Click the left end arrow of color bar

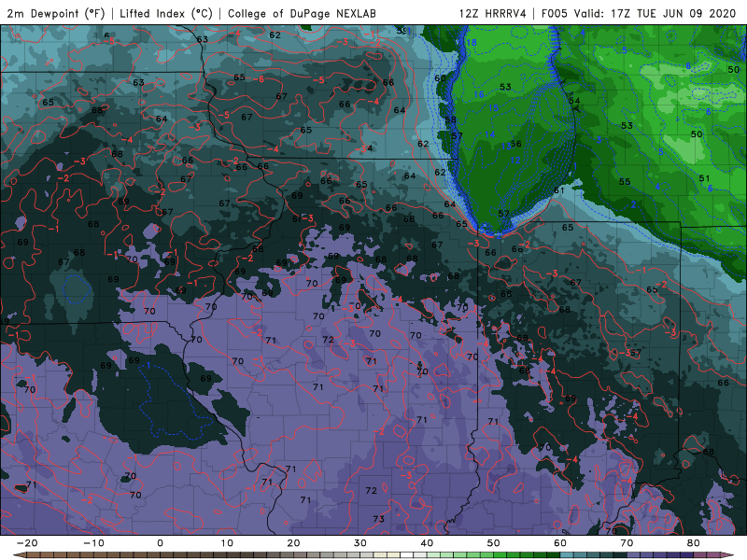(19, 555)
